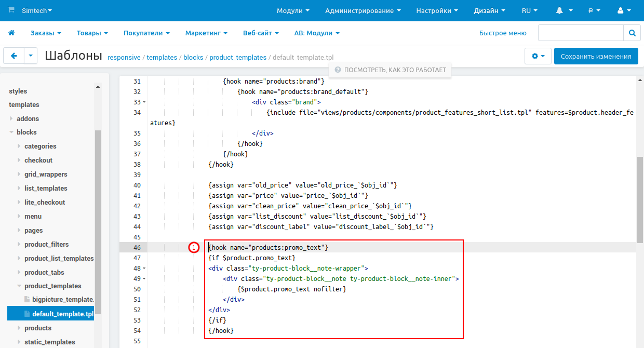Open the user account icon menu
The height and width of the screenshot is (348, 644).
624,10
